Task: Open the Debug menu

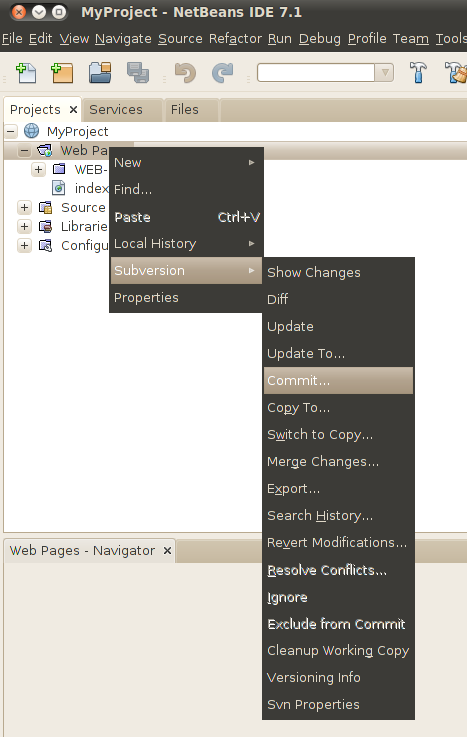Action: pyautogui.click(x=319, y=39)
